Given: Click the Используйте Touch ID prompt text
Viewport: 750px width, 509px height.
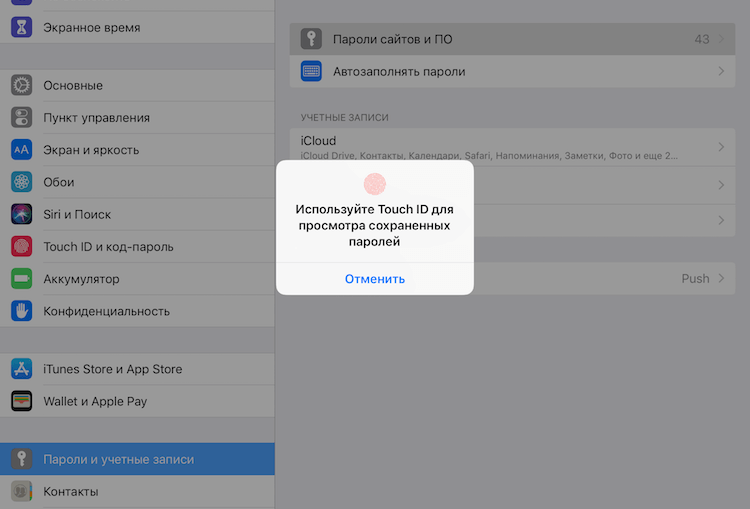Looking at the screenshot, I should click(375, 225).
